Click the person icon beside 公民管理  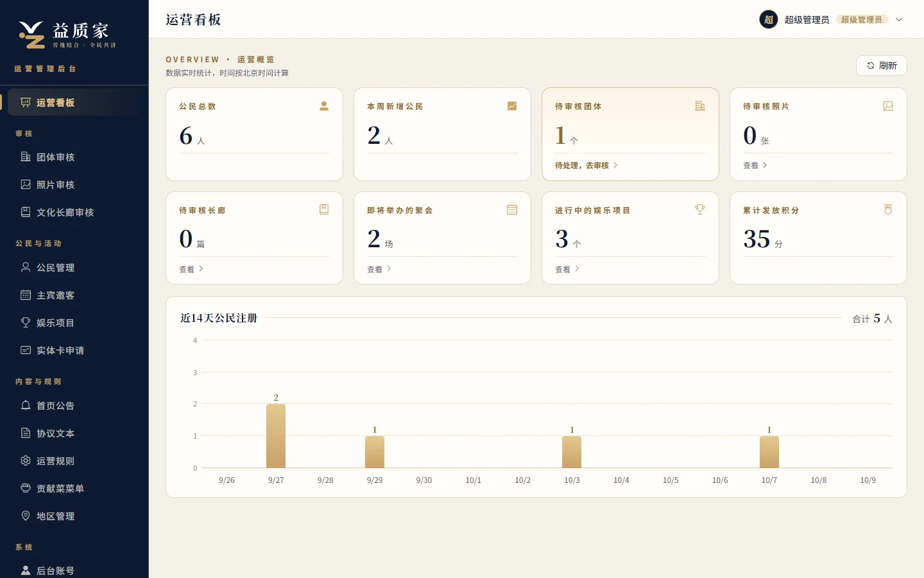click(x=26, y=267)
